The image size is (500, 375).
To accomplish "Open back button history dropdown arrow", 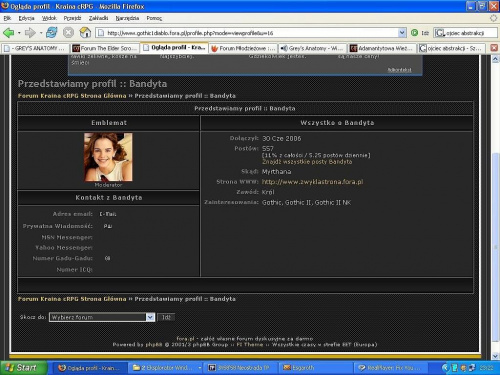I will tap(19, 33).
